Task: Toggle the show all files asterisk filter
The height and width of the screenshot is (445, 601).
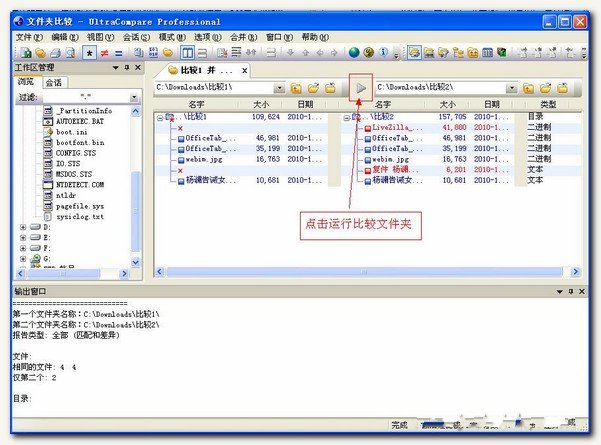Action: pos(89,53)
